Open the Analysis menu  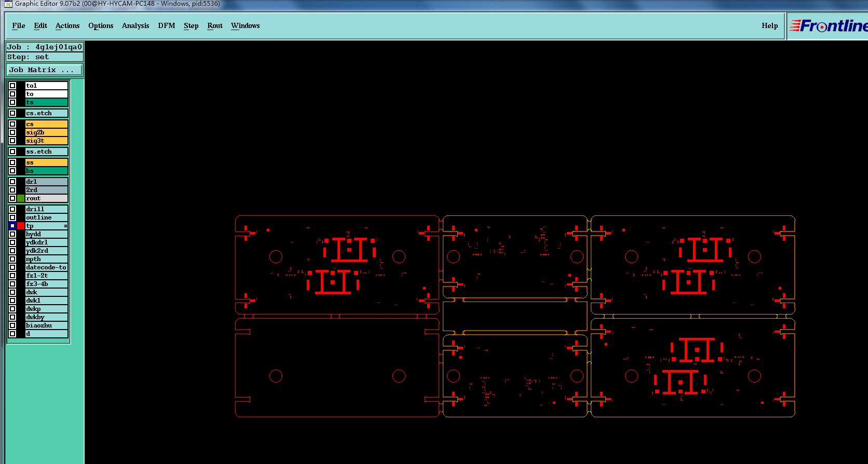pos(135,25)
